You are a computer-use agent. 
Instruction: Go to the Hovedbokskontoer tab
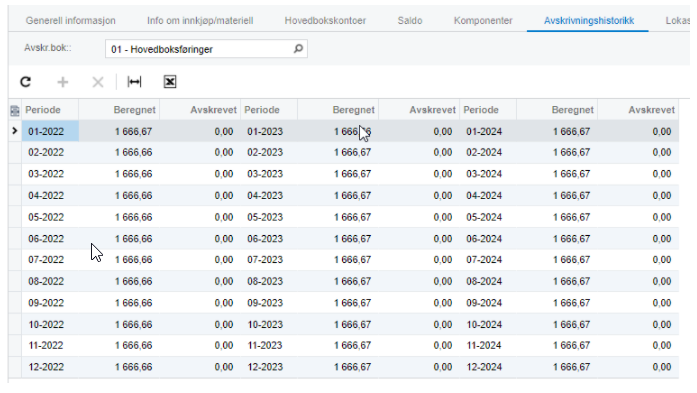(325, 20)
